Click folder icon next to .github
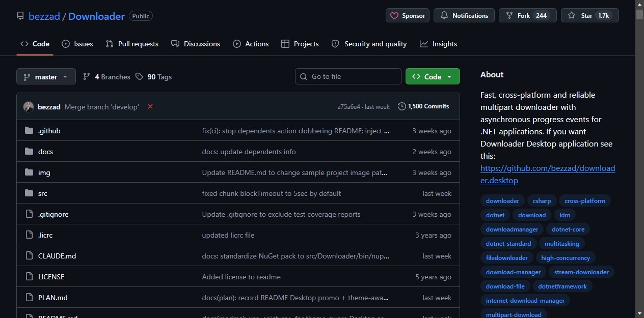 pyautogui.click(x=29, y=131)
